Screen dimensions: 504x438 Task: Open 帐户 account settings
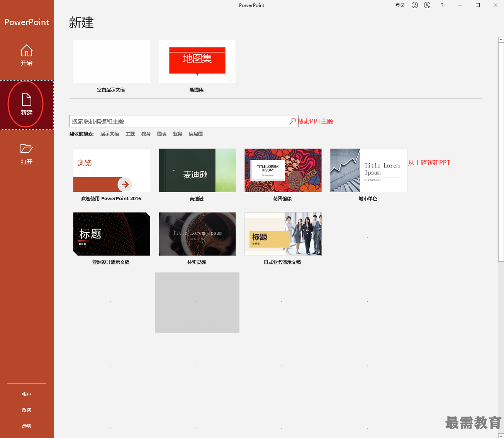(x=27, y=394)
